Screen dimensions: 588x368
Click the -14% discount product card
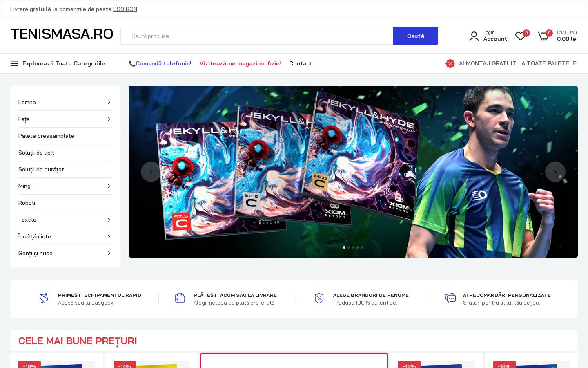[x=151, y=361]
